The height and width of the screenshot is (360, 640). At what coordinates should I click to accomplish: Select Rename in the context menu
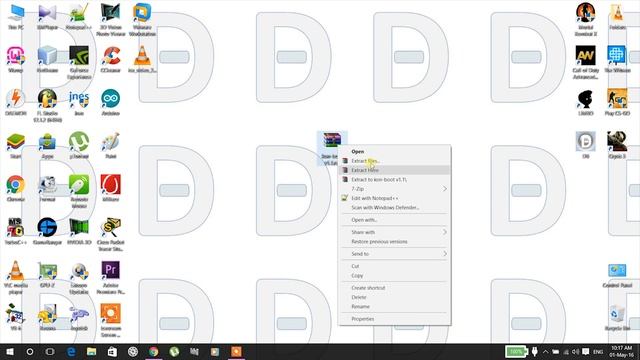395,307
